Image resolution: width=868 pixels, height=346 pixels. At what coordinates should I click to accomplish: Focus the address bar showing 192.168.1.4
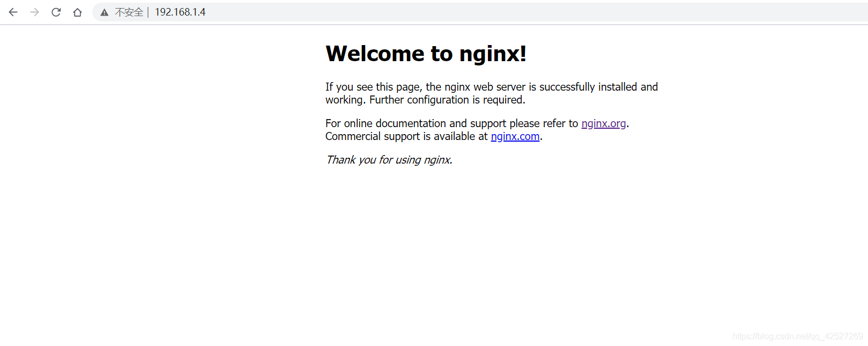(x=480, y=12)
